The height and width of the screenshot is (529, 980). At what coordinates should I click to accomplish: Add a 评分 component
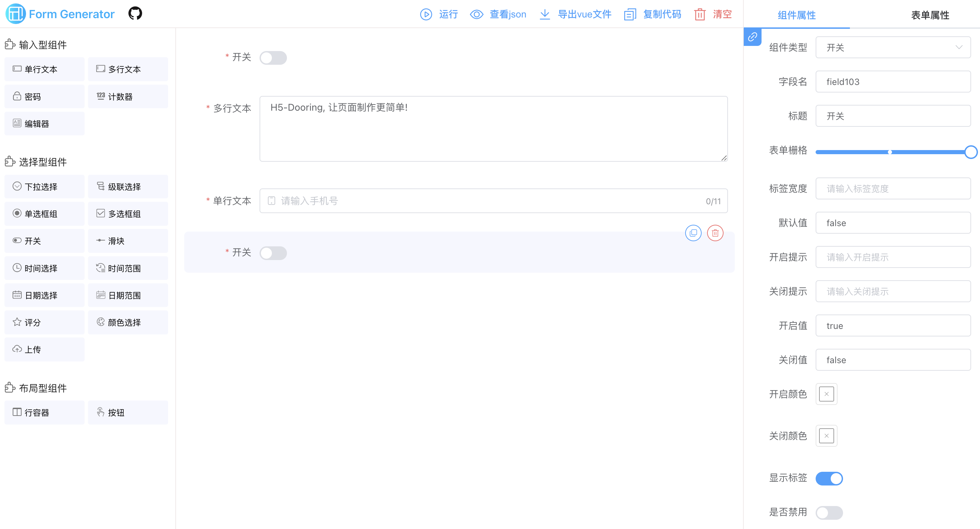point(45,322)
